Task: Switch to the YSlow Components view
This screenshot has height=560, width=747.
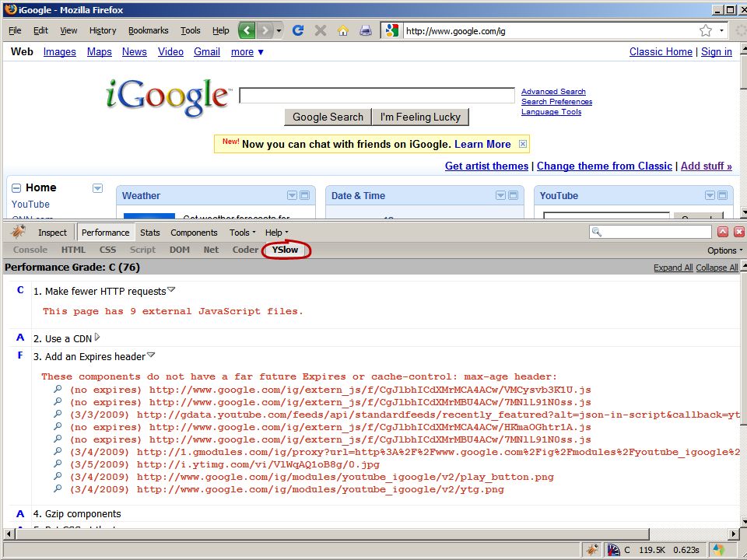Action: (x=194, y=233)
